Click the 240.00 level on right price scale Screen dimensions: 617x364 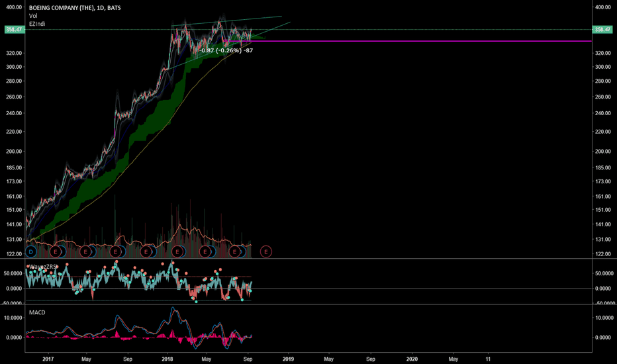coord(602,113)
